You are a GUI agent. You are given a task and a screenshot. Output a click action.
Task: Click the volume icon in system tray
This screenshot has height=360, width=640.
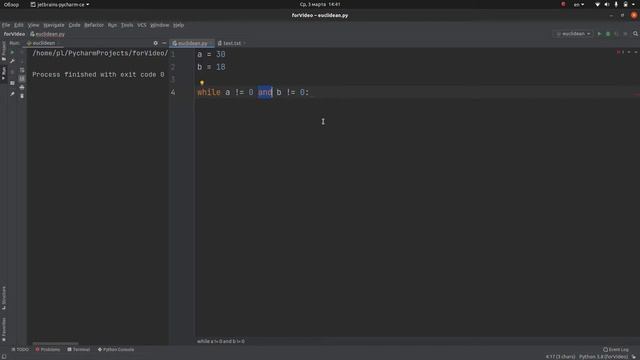[x=607, y=4]
